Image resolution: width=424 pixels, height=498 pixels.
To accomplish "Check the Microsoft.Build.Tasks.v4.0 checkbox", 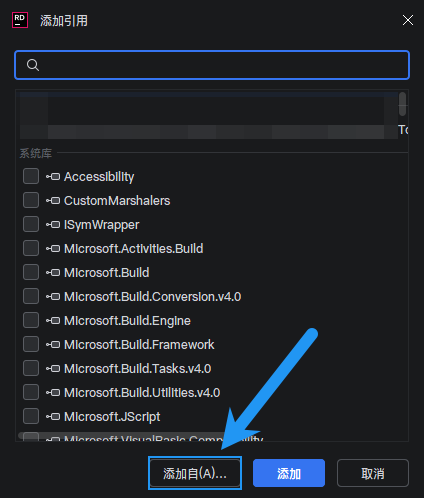I will (31, 368).
